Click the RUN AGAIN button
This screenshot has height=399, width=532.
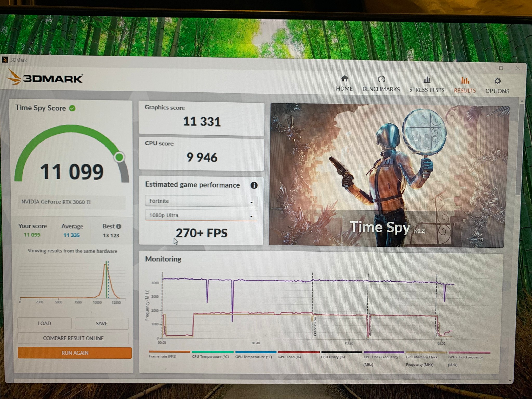[75, 353]
